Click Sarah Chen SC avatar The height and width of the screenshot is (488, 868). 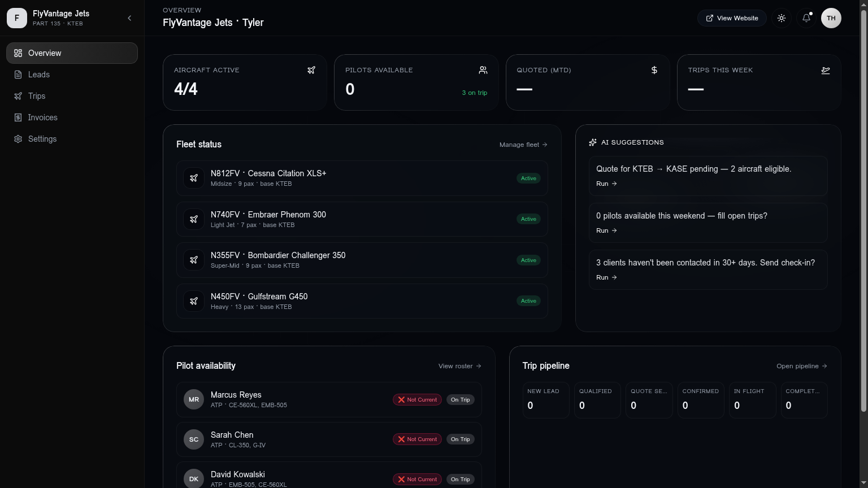tap(194, 439)
